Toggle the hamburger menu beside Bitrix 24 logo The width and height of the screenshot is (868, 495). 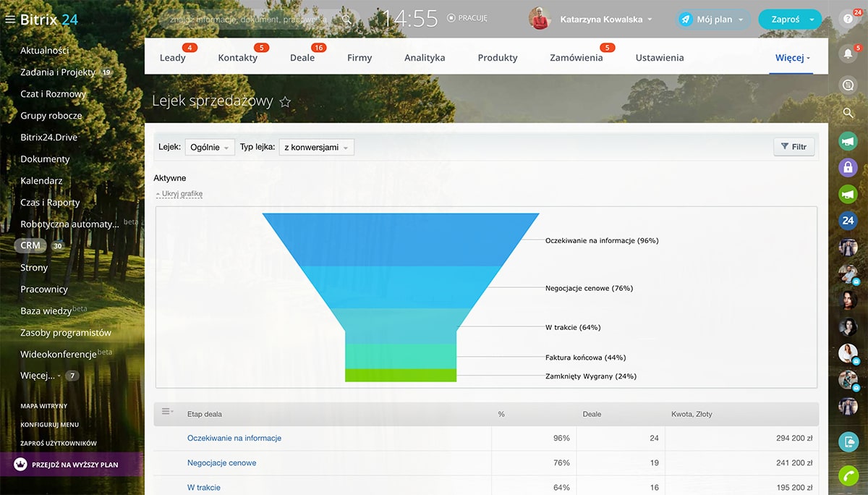point(10,20)
